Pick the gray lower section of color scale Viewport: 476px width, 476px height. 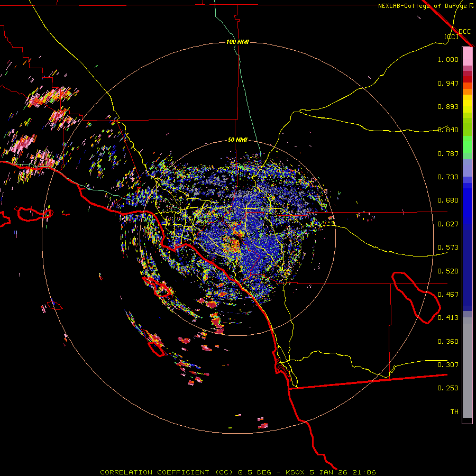point(467,368)
